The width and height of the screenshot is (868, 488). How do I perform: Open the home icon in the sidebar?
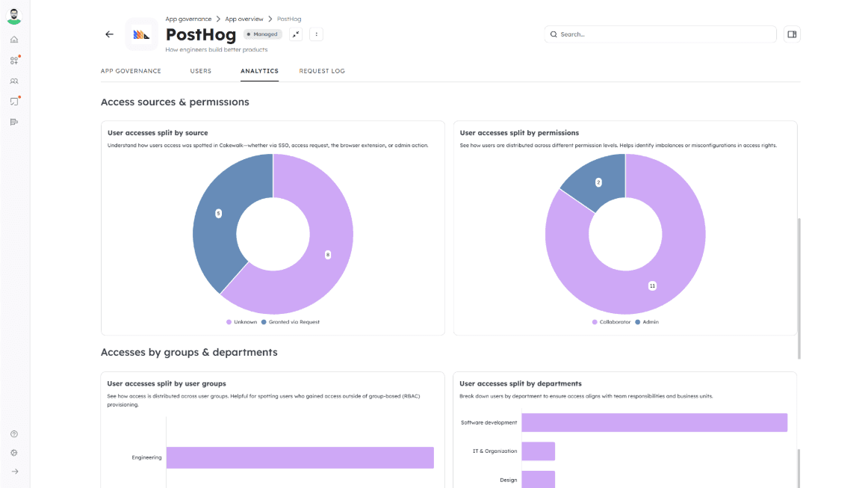(14, 40)
